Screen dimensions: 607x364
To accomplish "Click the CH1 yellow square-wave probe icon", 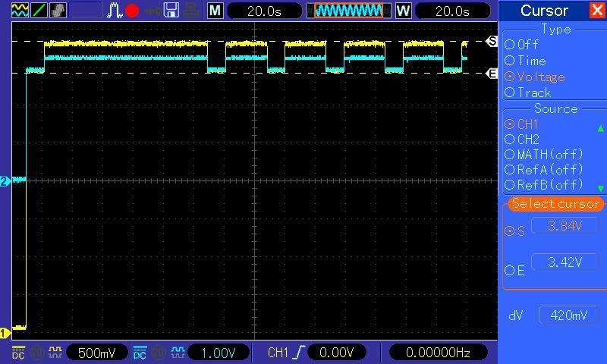I will (x=55, y=352).
